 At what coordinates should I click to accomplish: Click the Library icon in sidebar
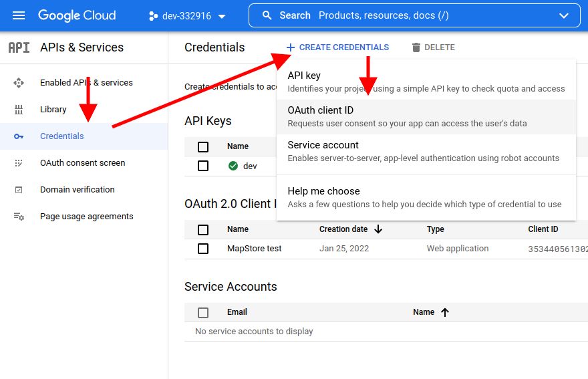tap(19, 110)
